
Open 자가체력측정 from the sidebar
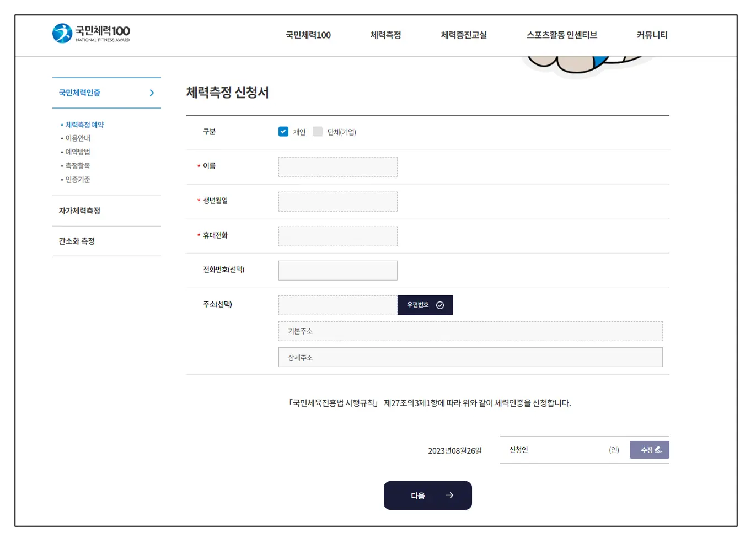[79, 211]
